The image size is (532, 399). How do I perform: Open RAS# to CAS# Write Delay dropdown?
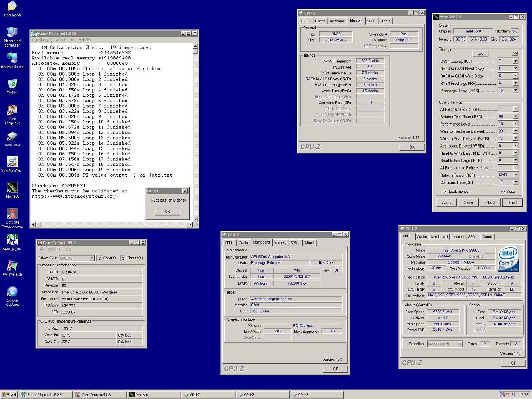click(515, 76)
